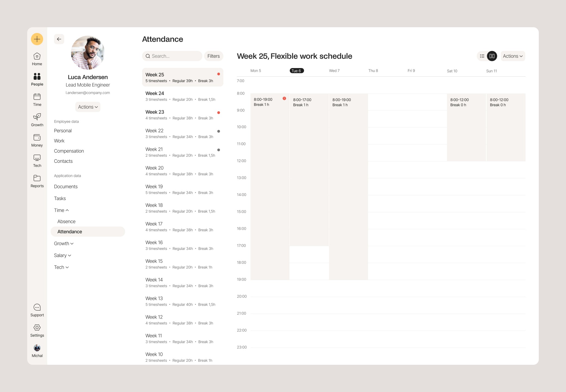The image size is (566, 392).
Task: Open Settings gear in sidebar
Action: click(37, 330)
